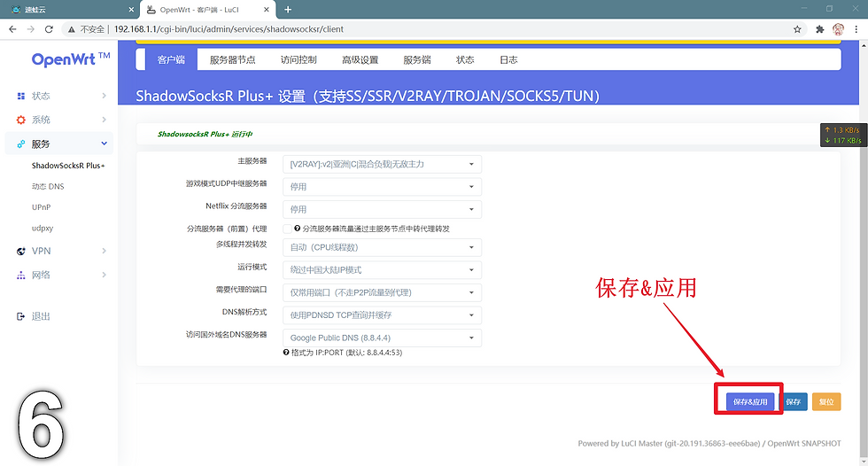Switch to the 状态 tab in top bar
Screen dimensions: 868x466
(x=465, y=59)
